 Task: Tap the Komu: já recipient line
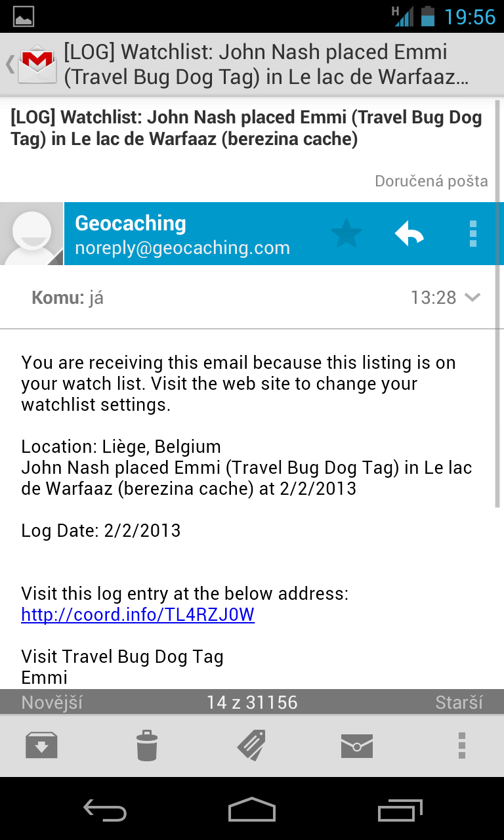[x=68, y=298]
